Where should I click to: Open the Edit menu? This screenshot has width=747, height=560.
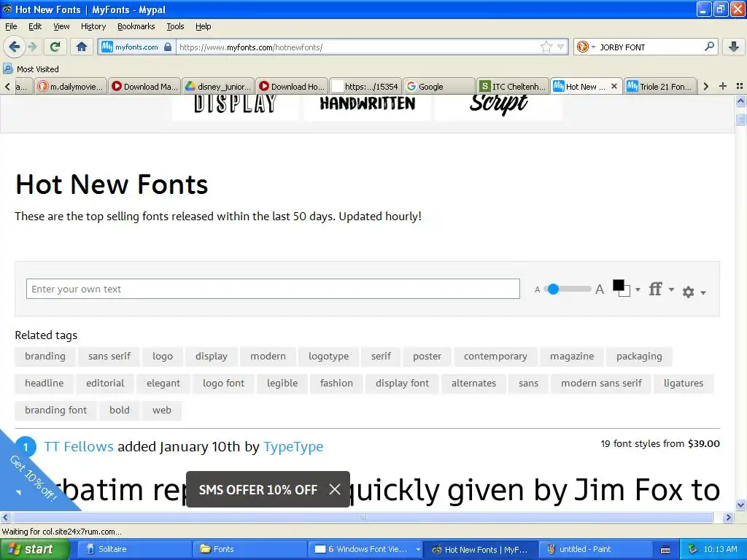pyautogui.click(x=35, y=26)
